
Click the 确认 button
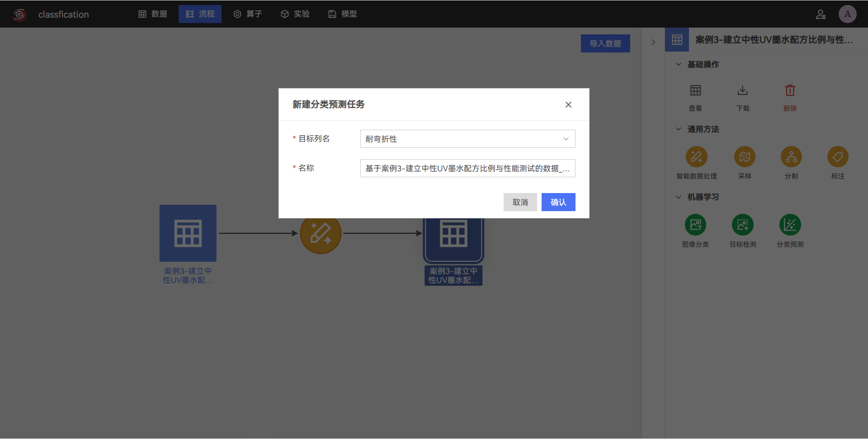click(x=558, y=202)
